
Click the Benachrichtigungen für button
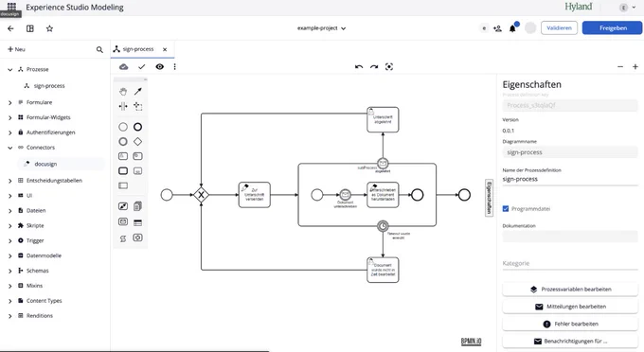570,341
